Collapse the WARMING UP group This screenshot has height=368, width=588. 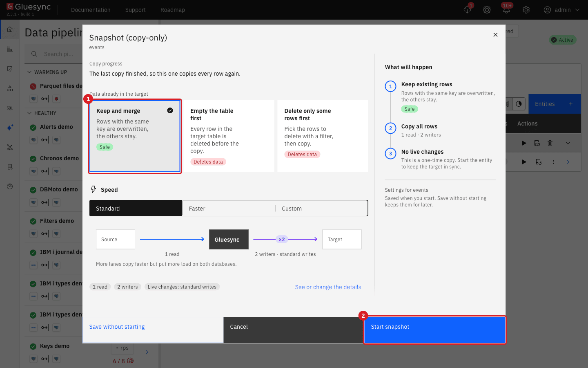(29, 72)
